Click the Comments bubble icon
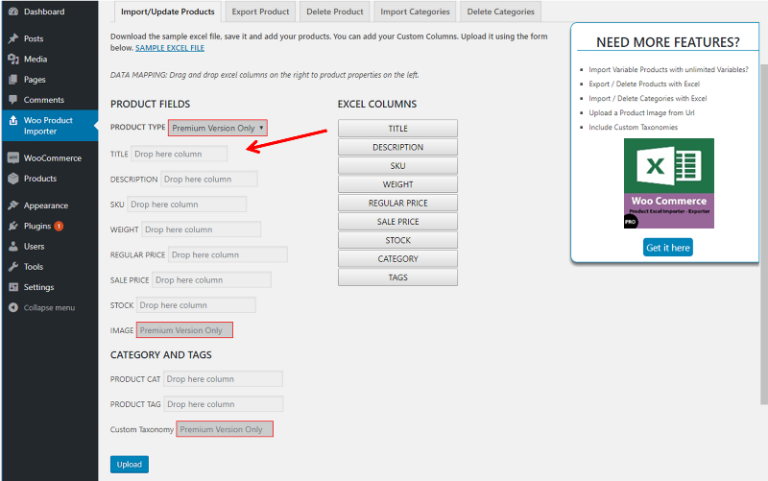 click(13, 99)
